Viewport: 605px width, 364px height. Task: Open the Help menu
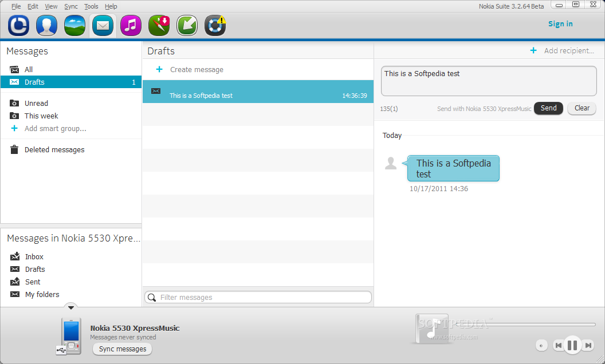tap(111, 6)
